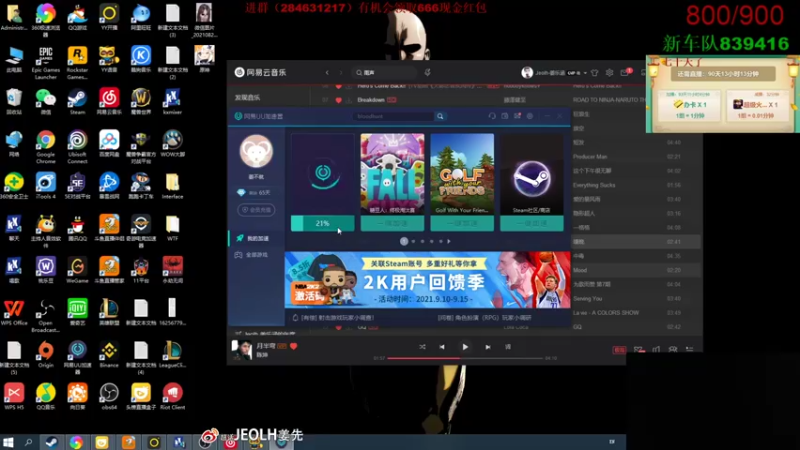The width and height of the screenshot is (800, 450).
Task: Open the 2K user feedback season banner
Action: click(x=428, y=280)
